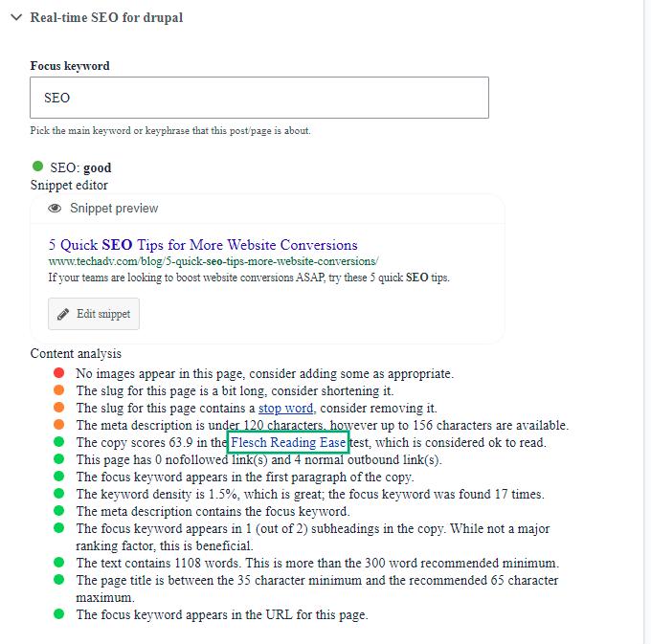Click the orange dot for slug too long
The width and height of the screenshot is (651, 644).
click(x=59, y=390)
